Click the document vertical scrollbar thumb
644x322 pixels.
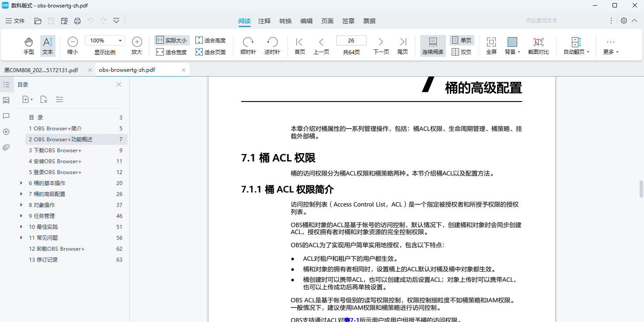(x=641, y=189)
